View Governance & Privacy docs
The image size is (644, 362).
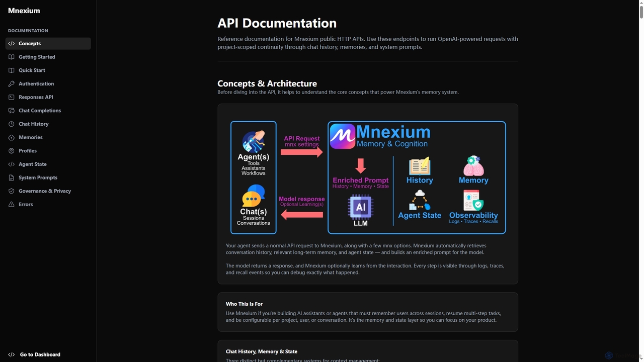[48, 191]
